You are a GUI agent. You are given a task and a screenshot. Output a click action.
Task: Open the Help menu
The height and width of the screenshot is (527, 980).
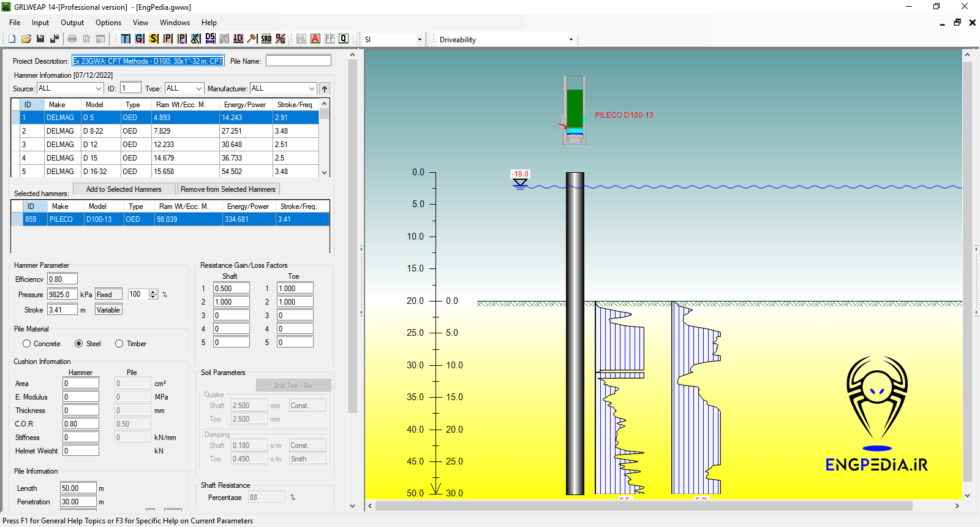coord(209,23)
